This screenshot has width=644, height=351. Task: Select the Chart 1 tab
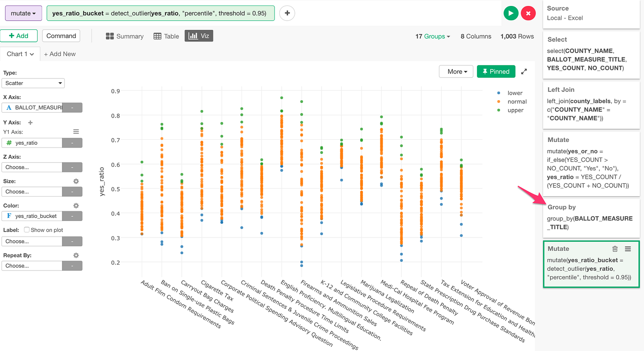[20, 54]
